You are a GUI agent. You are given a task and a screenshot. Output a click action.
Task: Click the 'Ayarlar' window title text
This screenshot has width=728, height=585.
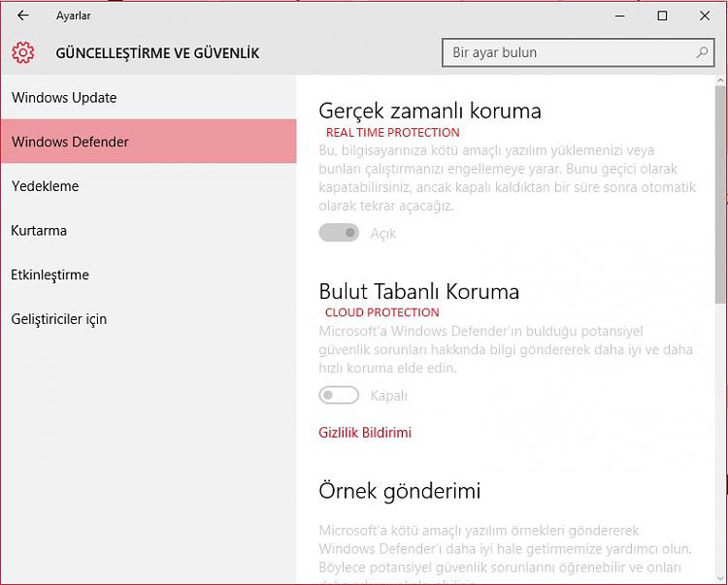[x=74, y=16]
